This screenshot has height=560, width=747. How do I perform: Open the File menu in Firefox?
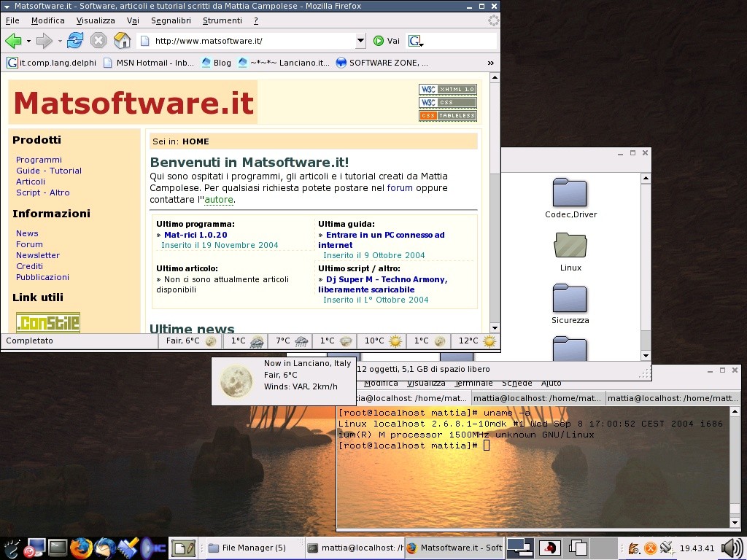pos(12,20)
